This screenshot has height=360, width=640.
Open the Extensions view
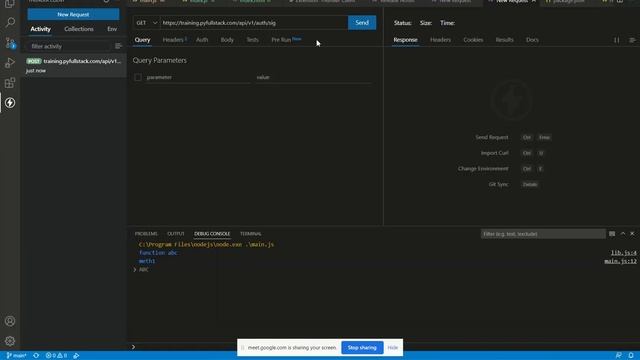coord(10,83)
